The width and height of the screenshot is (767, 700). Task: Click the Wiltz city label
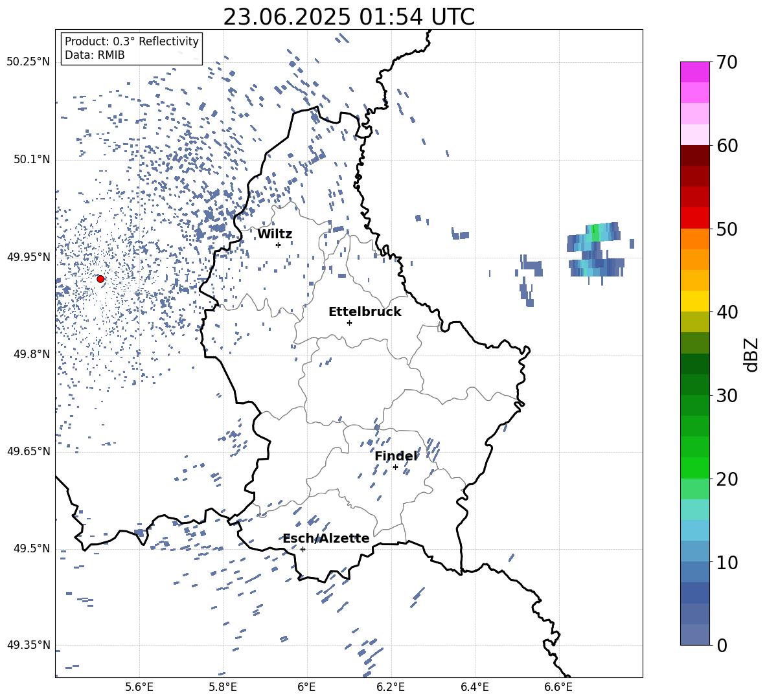275,234
